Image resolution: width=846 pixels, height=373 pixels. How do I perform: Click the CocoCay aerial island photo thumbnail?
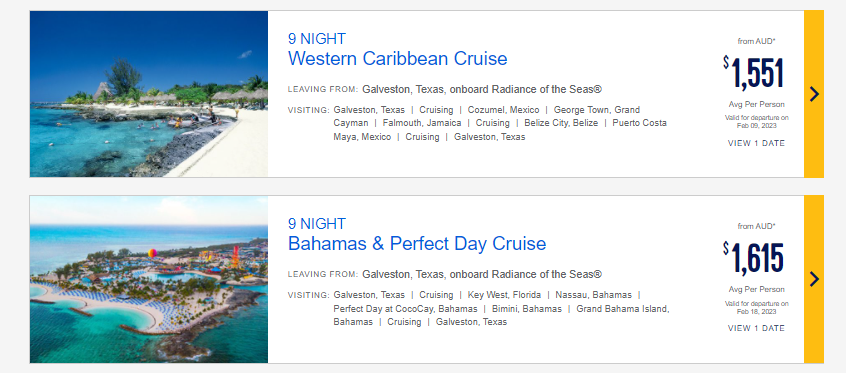coord(149,279)
